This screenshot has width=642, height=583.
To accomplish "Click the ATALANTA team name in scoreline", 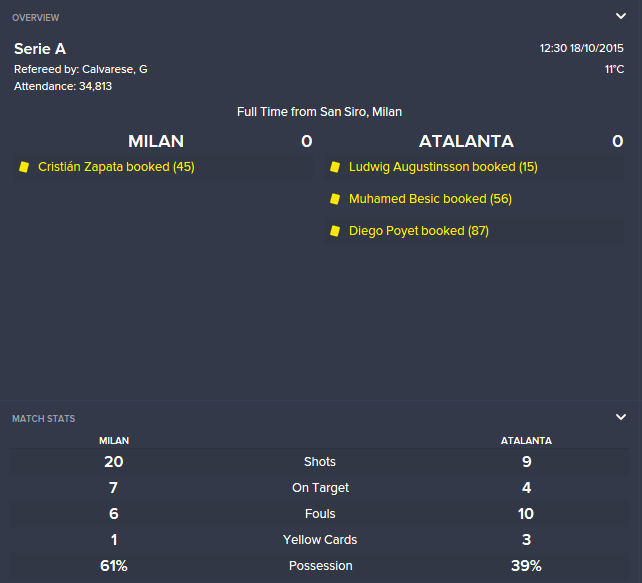I will pyautogui.click(x=466, y=141).
